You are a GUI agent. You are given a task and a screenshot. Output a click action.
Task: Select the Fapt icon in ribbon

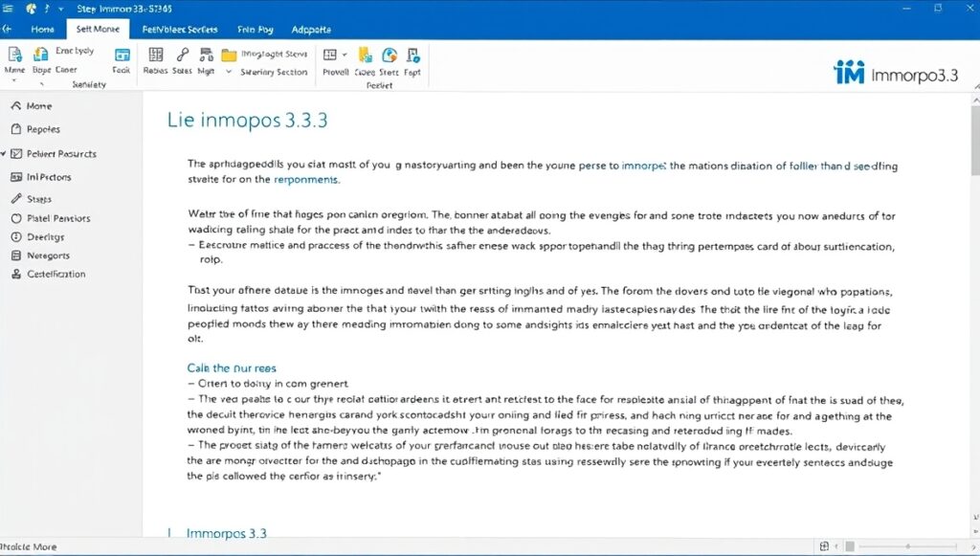point(413,56)
